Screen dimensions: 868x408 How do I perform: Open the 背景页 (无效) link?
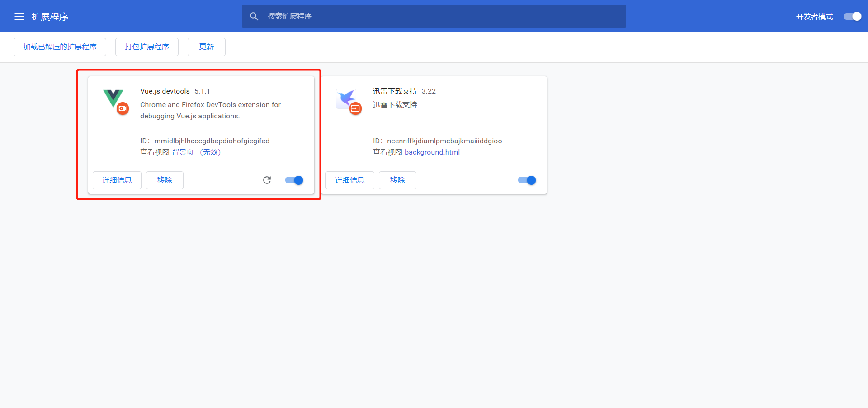point(196,152)
